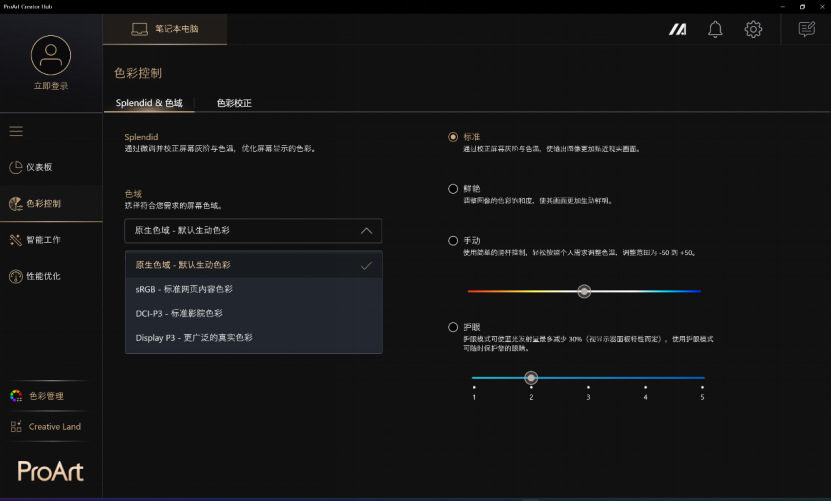Click the Splendid section label
Viewport: 831px width, 502px height.
click(141, 137)
